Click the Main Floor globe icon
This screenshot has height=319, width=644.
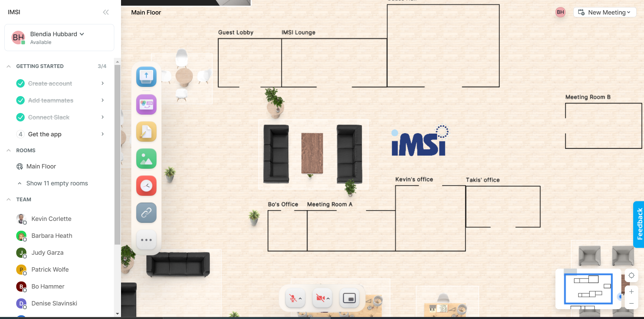pyautogui.click(x=20, y=166)
